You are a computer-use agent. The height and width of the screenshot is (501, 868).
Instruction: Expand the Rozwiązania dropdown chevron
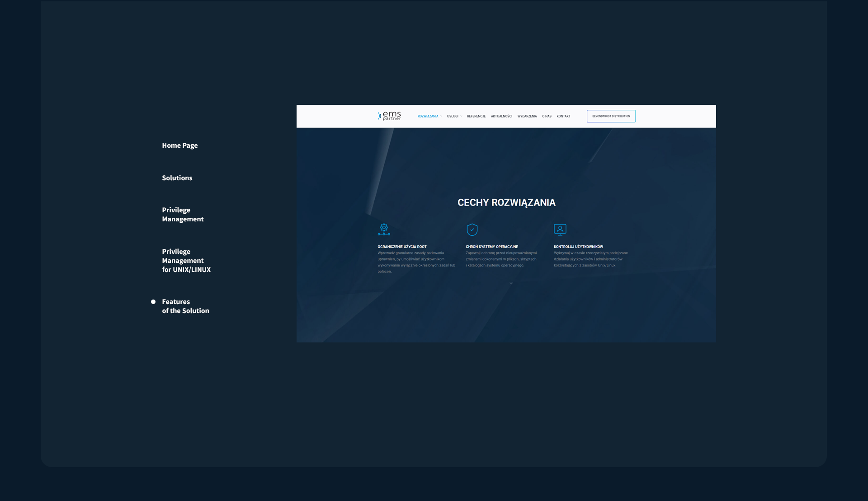click(441, 117)
